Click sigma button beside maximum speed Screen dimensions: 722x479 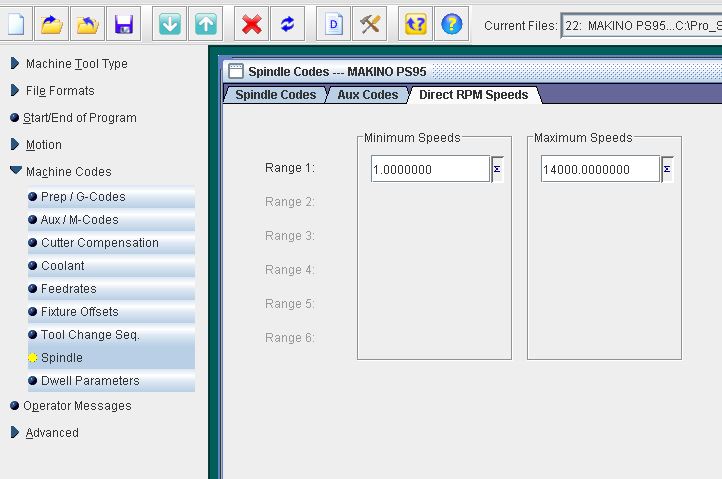667,169
